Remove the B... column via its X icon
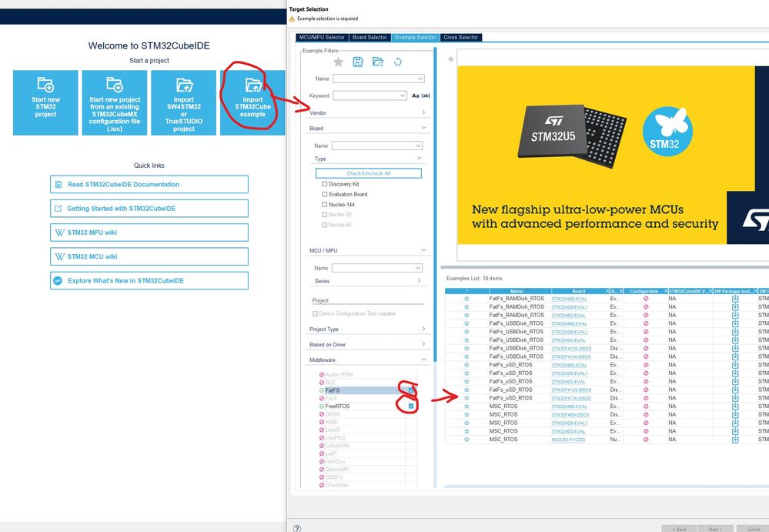Viewport: 769px width, 532px height. [621, 291]
